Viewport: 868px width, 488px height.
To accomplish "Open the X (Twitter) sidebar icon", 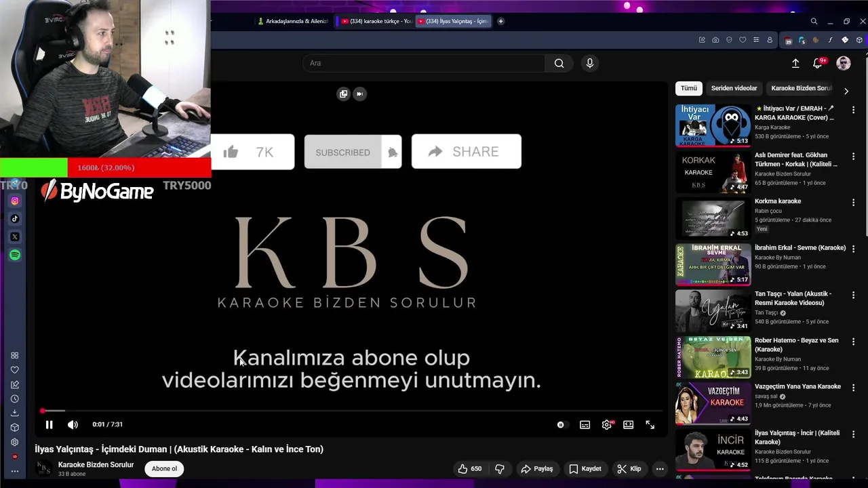I will (x=15, y=237).
